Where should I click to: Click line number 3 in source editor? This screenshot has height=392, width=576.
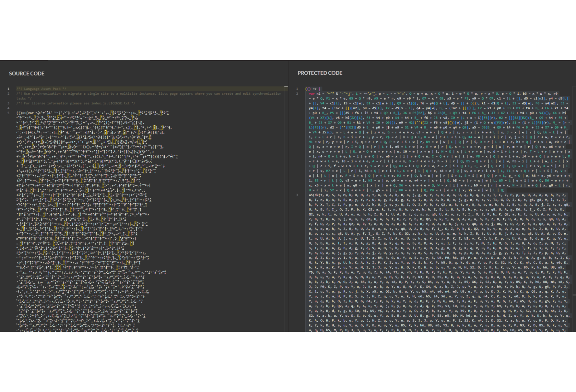(x=9, y=103)
